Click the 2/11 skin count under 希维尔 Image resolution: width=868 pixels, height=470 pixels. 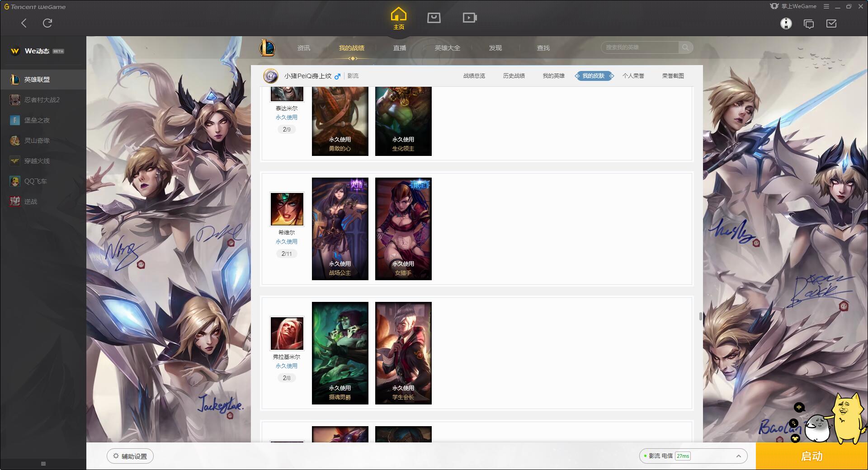pyautogui.click(x=287, y=254)
